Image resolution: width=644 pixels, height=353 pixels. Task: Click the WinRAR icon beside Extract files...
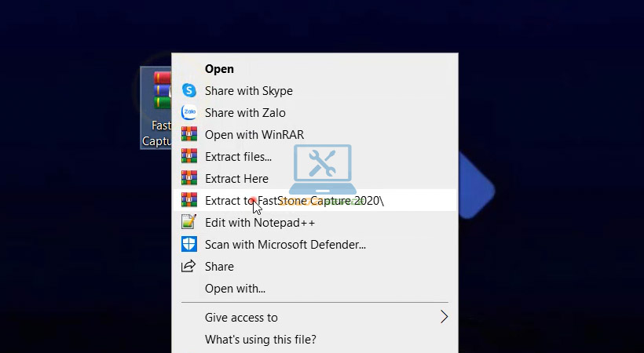[188, 157]
